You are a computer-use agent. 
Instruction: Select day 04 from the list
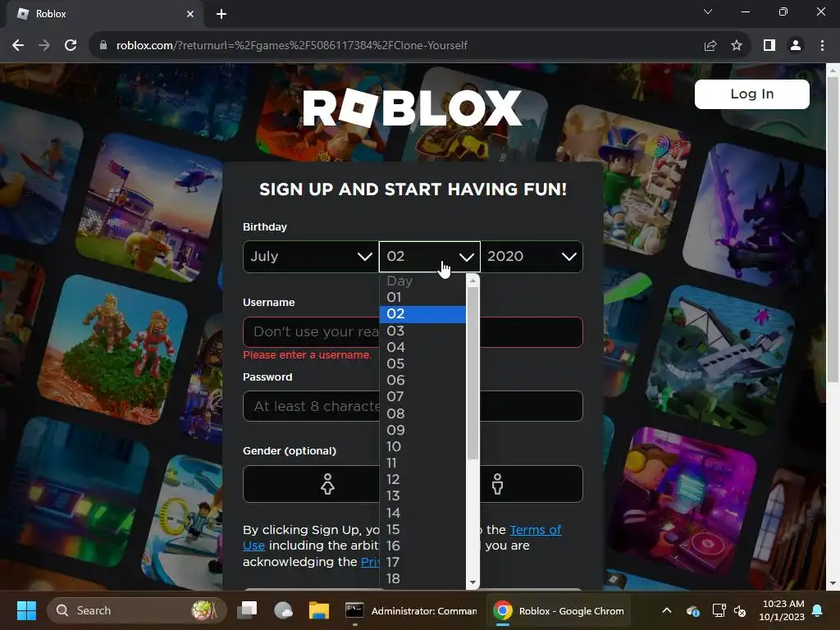click(x=422, y=347)
